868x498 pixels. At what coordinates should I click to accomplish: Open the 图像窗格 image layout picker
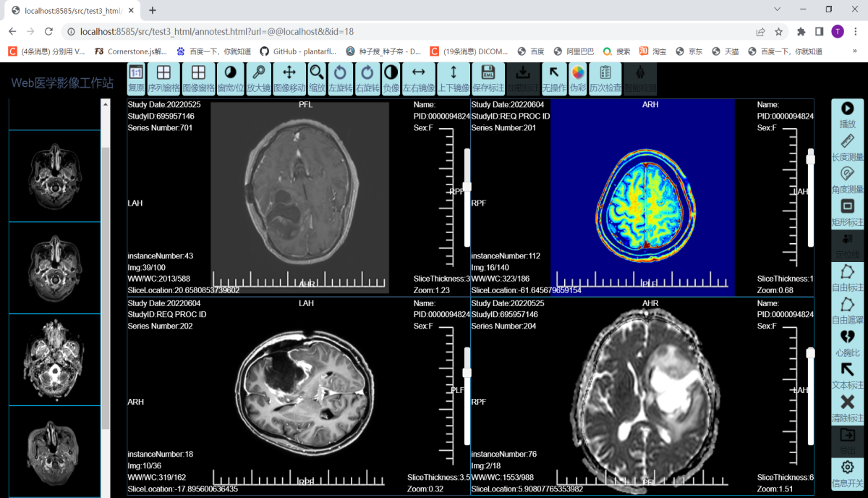pyautogui.click(x=198, y=79)
